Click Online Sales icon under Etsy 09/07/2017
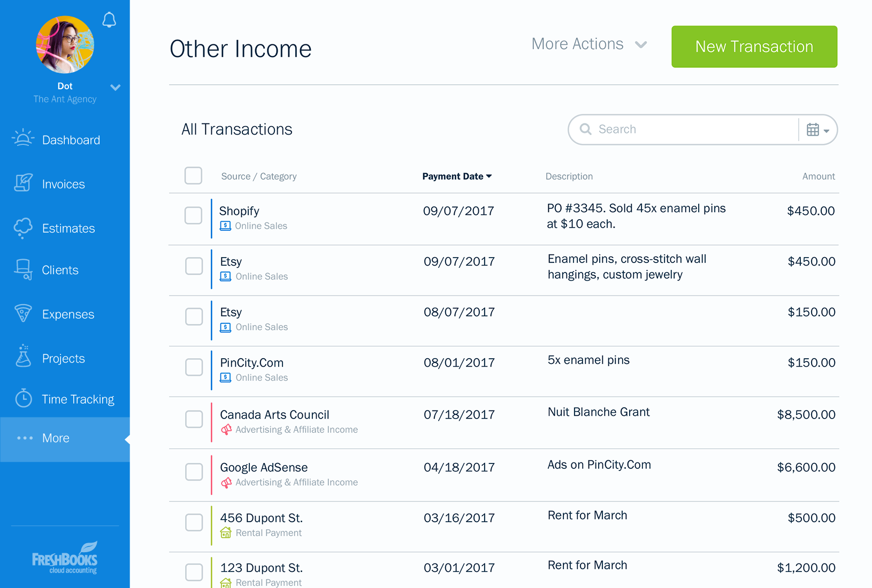This screenshot has height=588, width=872. (226, 276)
